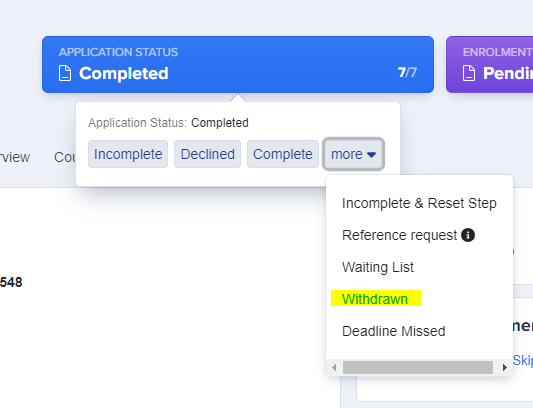The image size is (533, 408).
Task: Click the caret arrow on more button
Action: coord(372,155)
